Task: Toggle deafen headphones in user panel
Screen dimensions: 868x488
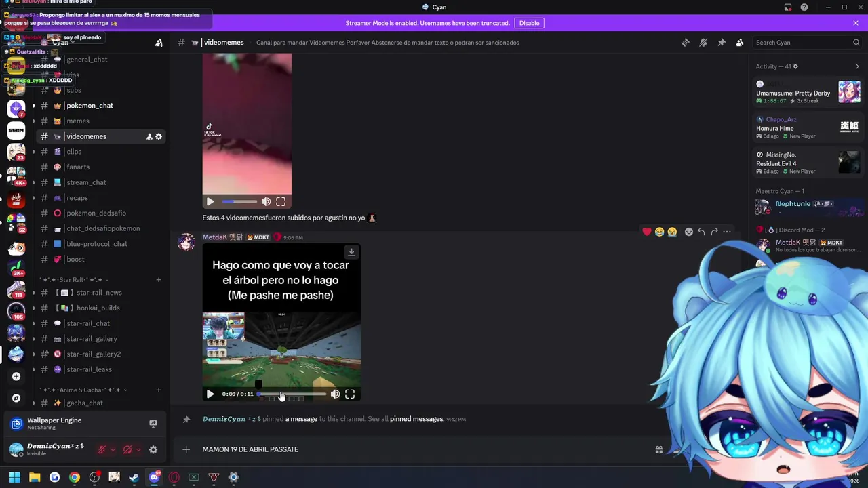Action: pyautogui.click(x=127, y=449)
